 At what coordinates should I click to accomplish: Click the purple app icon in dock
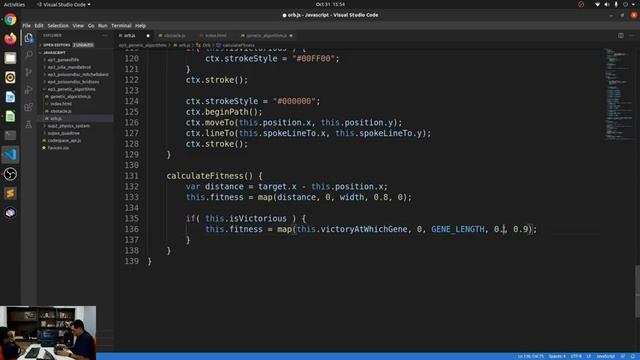click(x=10, y=213)
